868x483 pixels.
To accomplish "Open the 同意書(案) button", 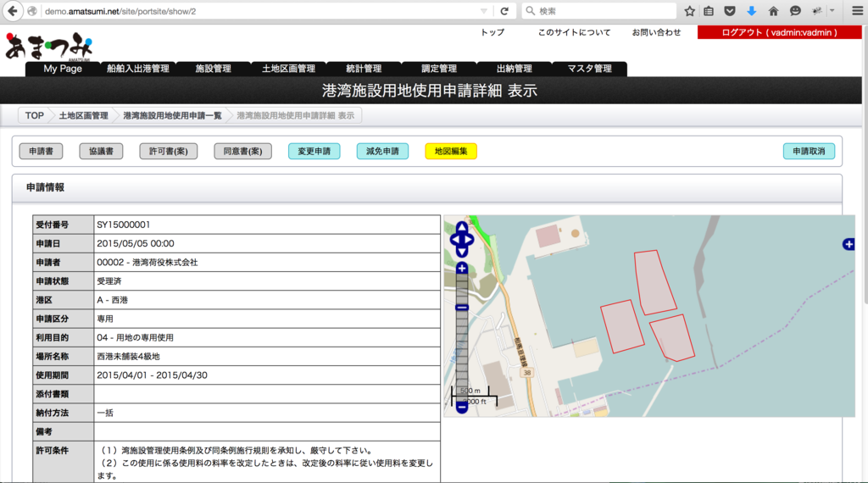I will coord(243,151).
